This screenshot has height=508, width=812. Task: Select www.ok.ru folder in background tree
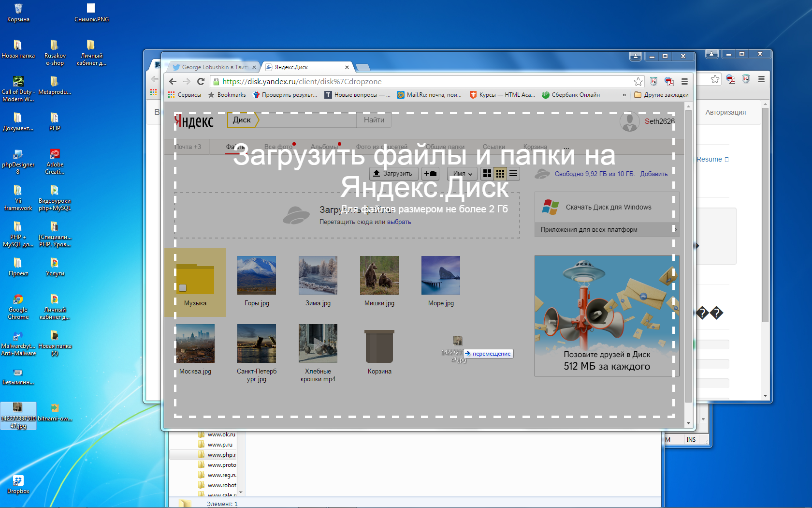[217, 434]
